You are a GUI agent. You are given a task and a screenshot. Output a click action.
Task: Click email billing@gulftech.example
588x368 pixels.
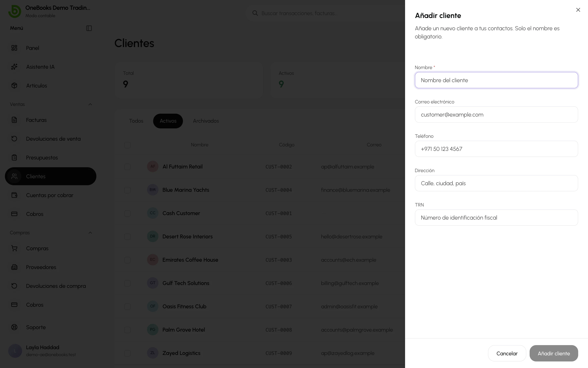(350, 283)
